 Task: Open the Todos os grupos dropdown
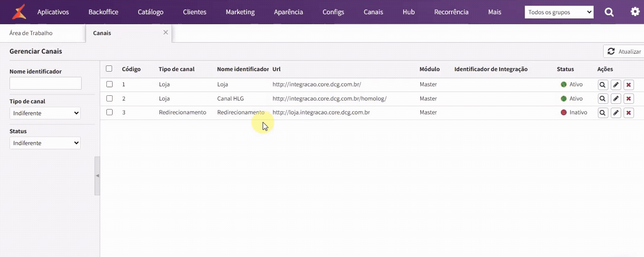pyautogui.click(x=559, y=12)
